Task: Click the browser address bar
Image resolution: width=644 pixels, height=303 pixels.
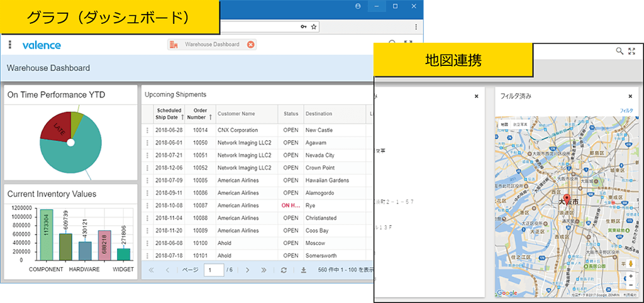Action: point(270,26)
